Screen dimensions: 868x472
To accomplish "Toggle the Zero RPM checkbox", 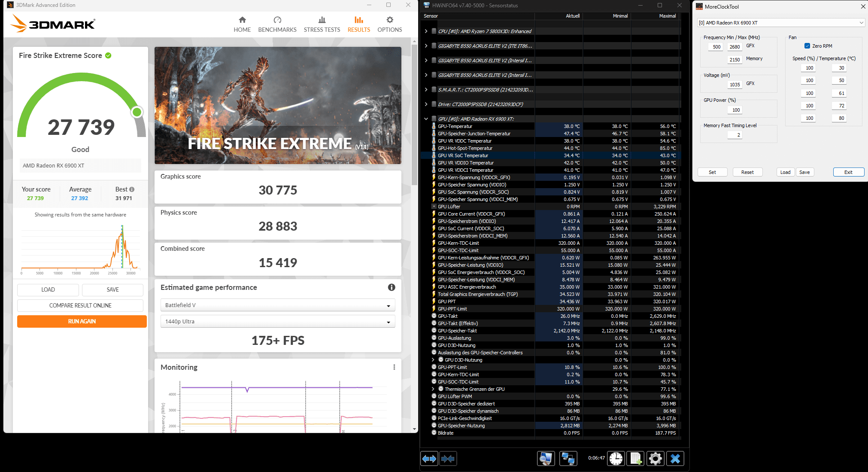I will click(x=807, y=46).
